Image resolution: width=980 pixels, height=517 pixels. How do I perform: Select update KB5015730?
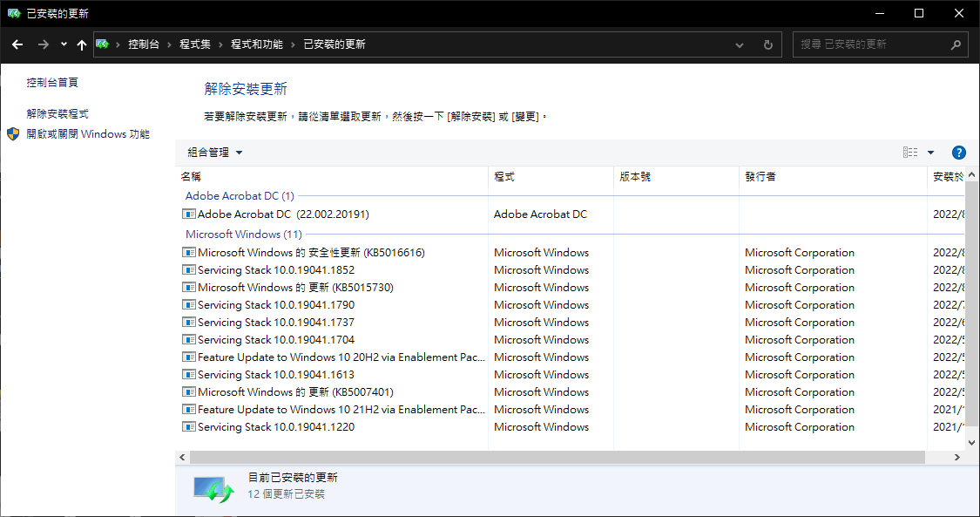(x=295, y=288)
